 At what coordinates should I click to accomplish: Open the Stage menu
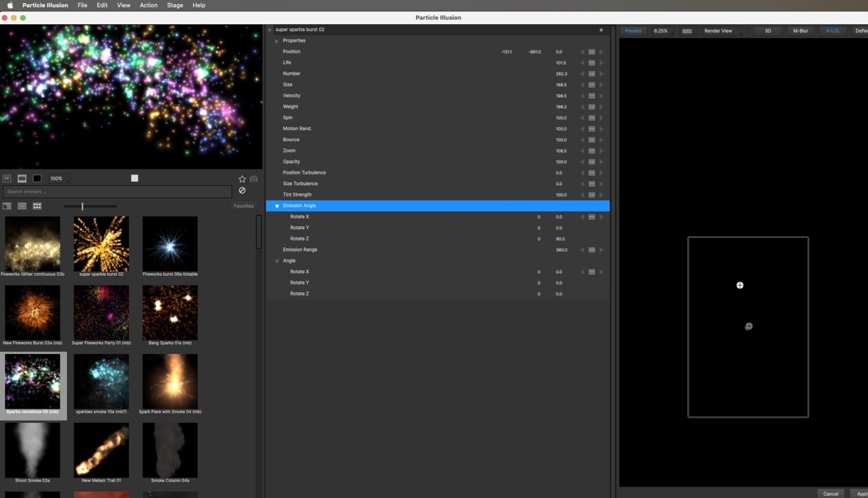click(175, 5)
